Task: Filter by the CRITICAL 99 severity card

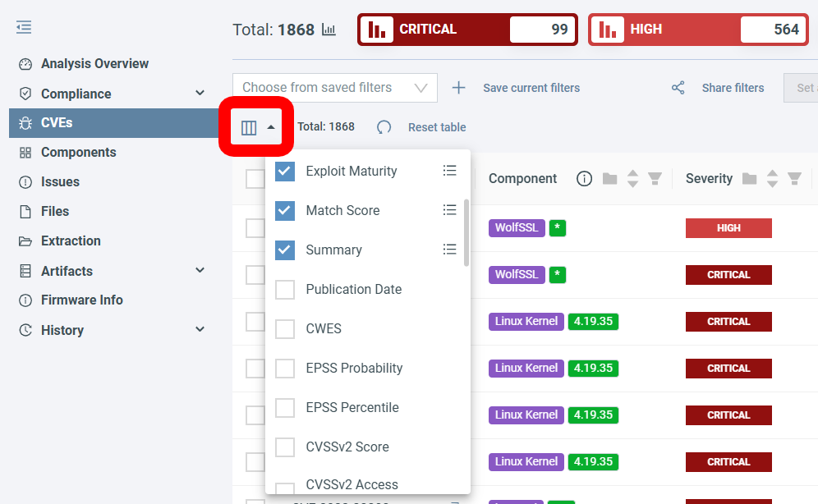Action: pos(467,30)
